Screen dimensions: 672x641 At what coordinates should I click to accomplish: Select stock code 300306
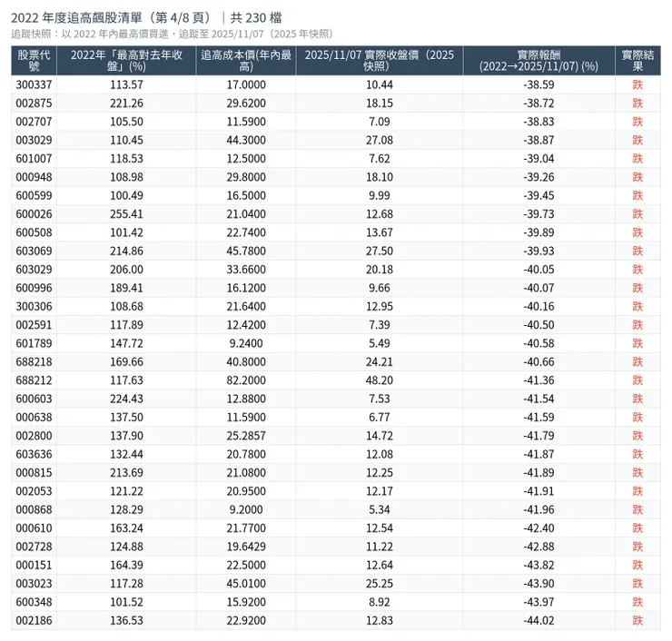(34, 306)
